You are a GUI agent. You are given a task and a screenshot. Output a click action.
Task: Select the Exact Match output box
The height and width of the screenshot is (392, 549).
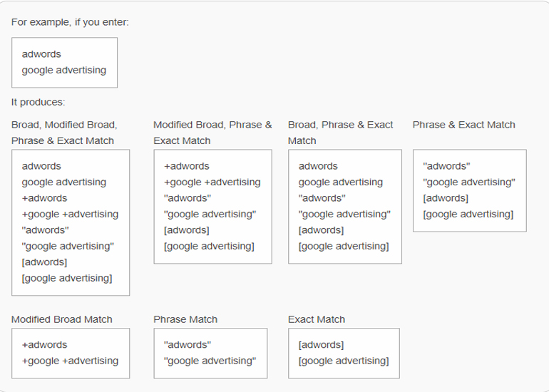(344, 353)
